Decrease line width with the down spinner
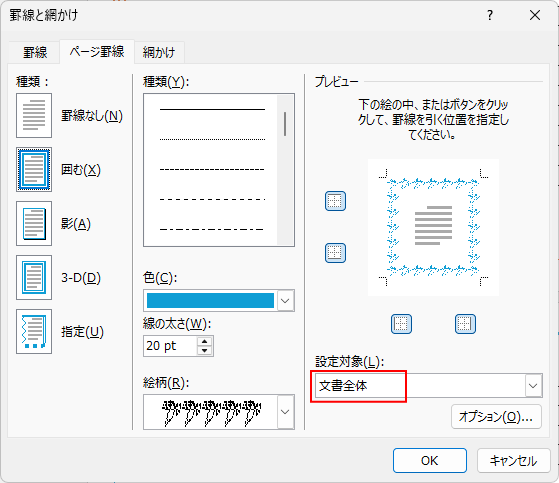The image size is (559, 483). 205,350
